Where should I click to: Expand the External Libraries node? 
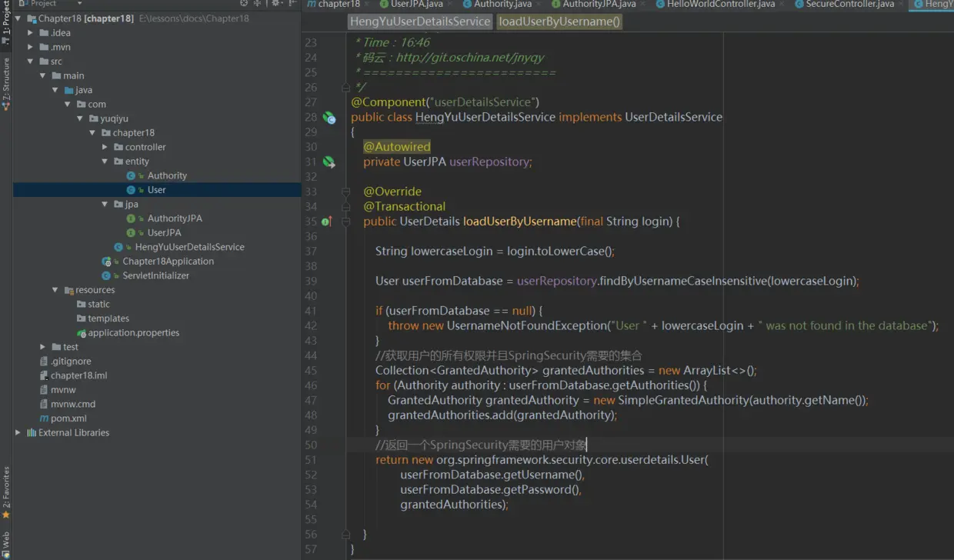click(x=18, y=433)
